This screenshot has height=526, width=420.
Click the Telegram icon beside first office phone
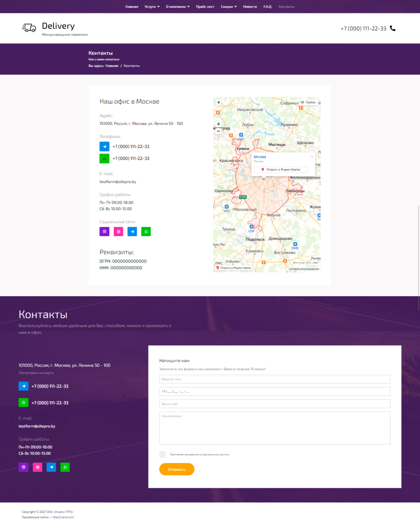(x=104, y=147)
